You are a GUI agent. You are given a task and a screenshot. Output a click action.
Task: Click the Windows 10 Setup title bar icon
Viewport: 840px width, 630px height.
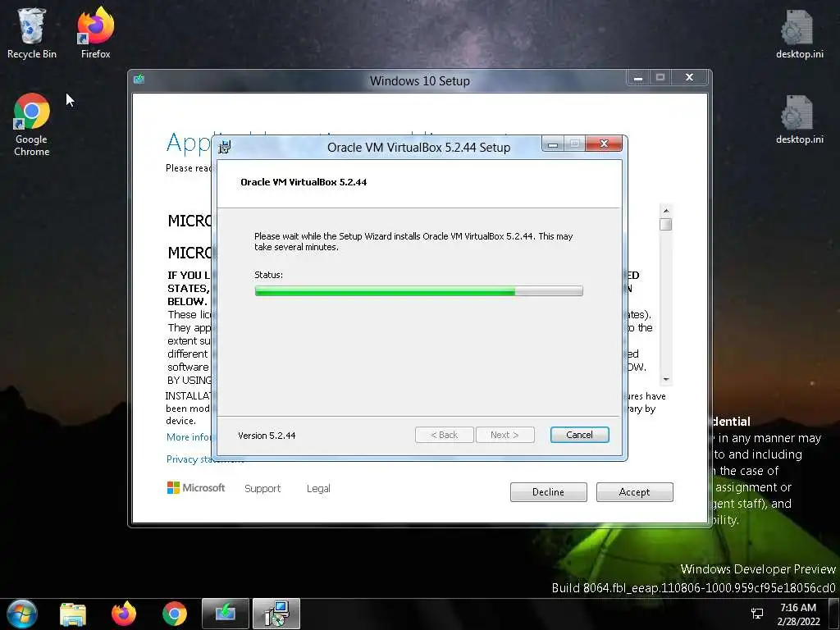(139, 80)
